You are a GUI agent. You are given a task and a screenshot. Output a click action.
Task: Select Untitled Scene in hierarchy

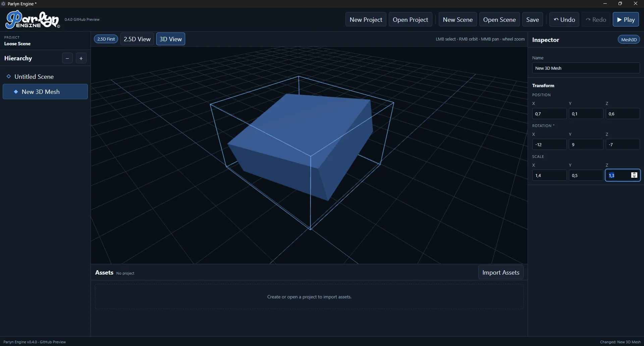pos(45,76)
